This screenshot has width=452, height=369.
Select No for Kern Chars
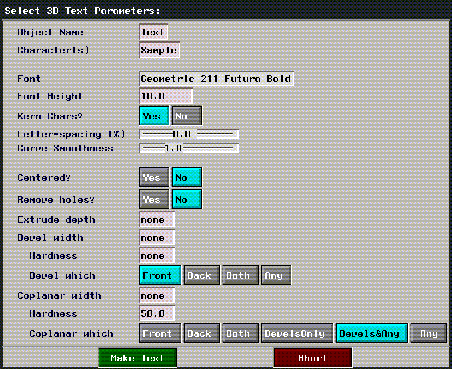pyautogui.click(x=187, y=116)
